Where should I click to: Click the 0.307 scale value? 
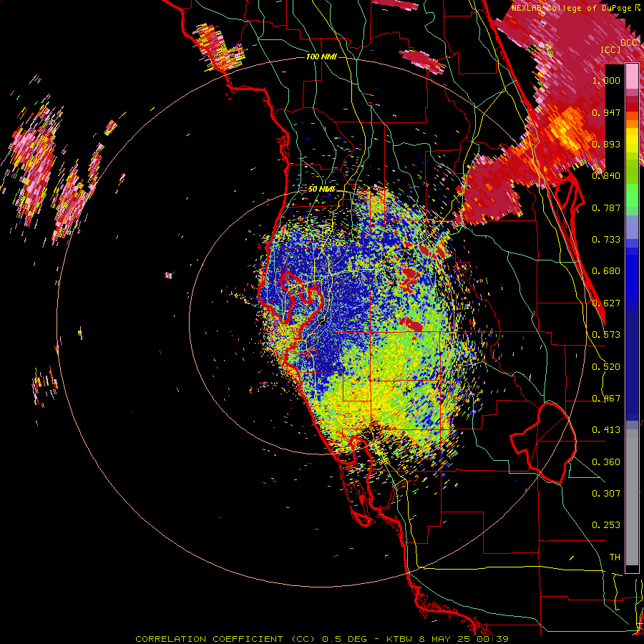(x=606, y=493)
